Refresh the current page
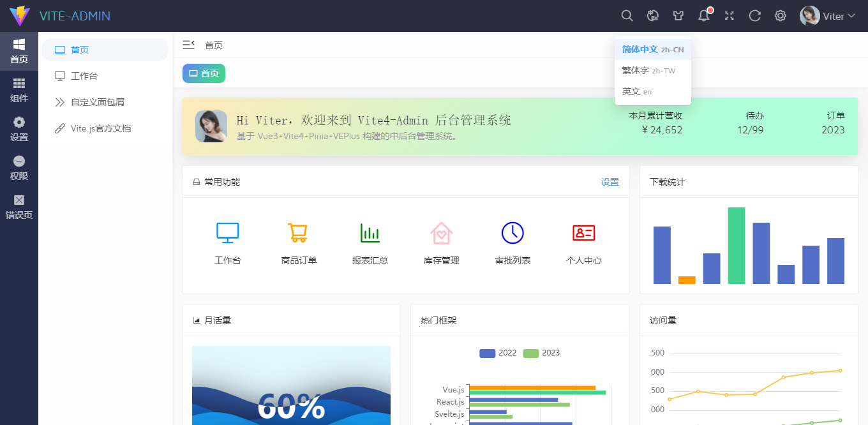This screenshot has height=425, width=868. [x=754, y=15]
